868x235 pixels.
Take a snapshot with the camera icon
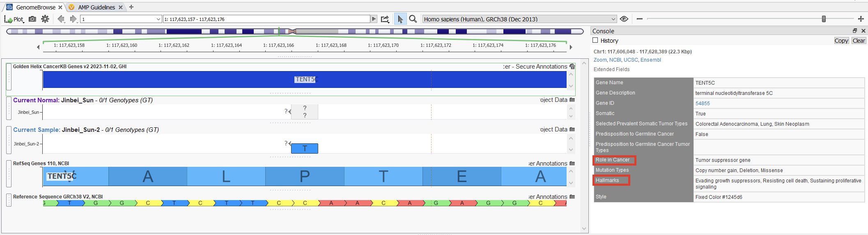click(x=32, y=19)
